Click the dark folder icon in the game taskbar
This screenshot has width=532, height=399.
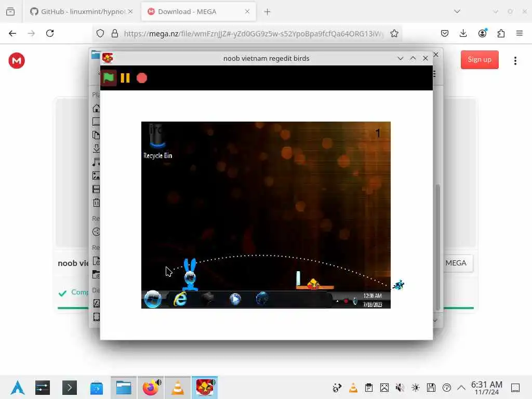(207, 298)
